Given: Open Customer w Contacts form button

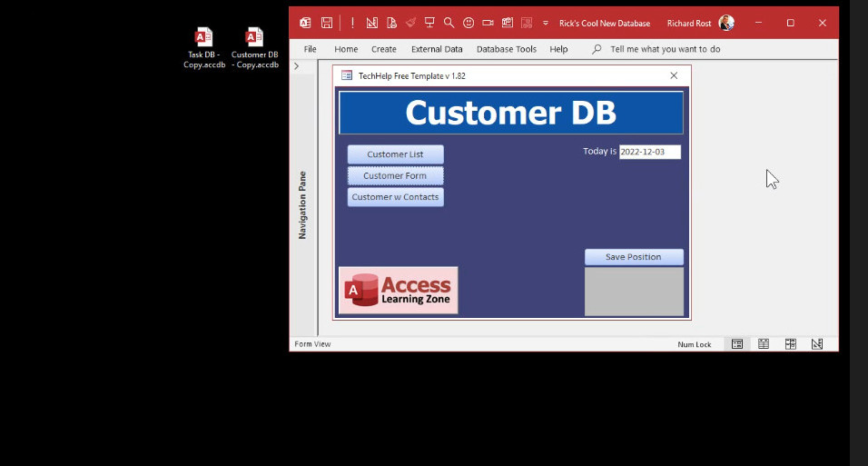Looking at the screenshot, I should (x=395, y=197).
